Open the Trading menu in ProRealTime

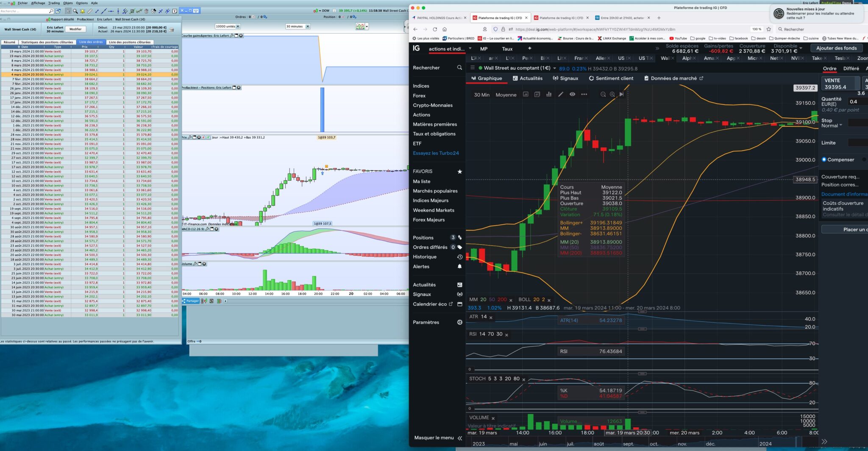tap(54, 3)
